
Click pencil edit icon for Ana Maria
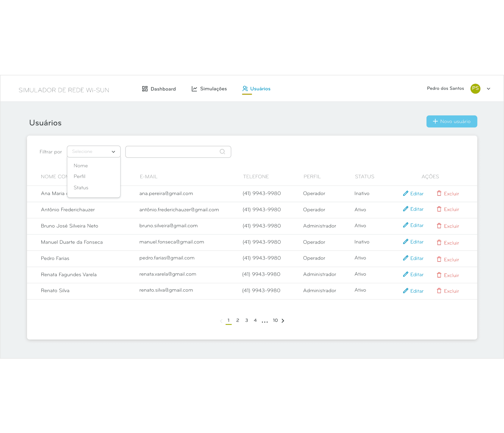click(x=405, y=193)
